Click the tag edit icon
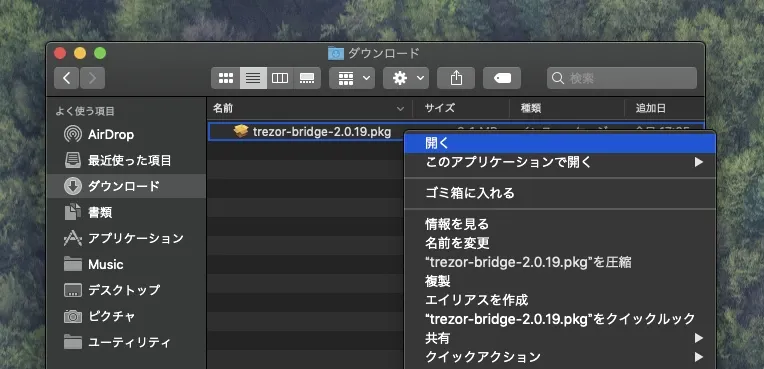The image size is (764, 369). (502, 78)
